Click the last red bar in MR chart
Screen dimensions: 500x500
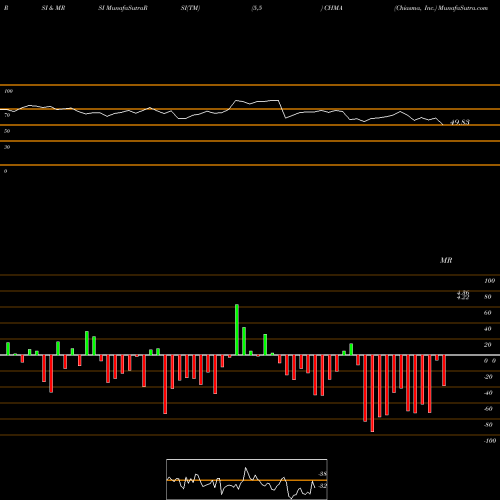[444, 370]
